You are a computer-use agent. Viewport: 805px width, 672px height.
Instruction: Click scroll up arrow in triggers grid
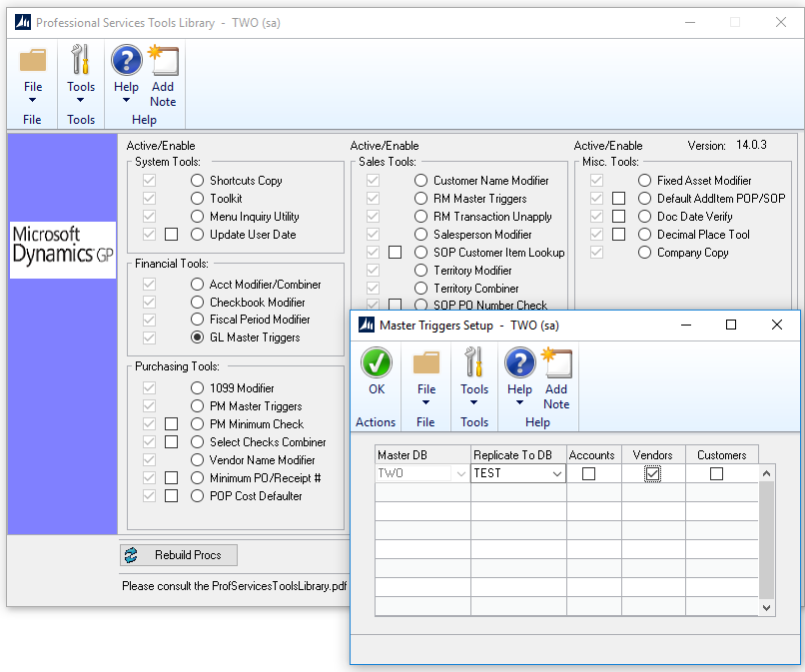[766, 473]
